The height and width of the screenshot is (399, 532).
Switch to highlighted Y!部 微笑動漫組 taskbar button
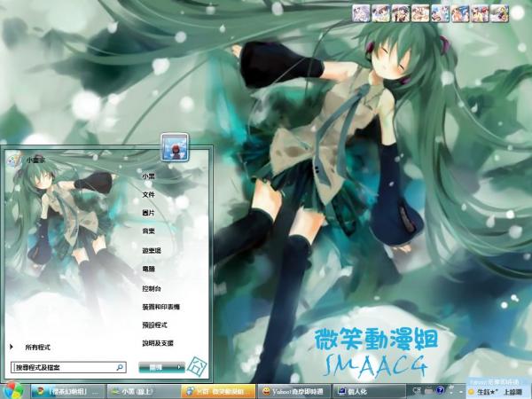tap(218, 392)
